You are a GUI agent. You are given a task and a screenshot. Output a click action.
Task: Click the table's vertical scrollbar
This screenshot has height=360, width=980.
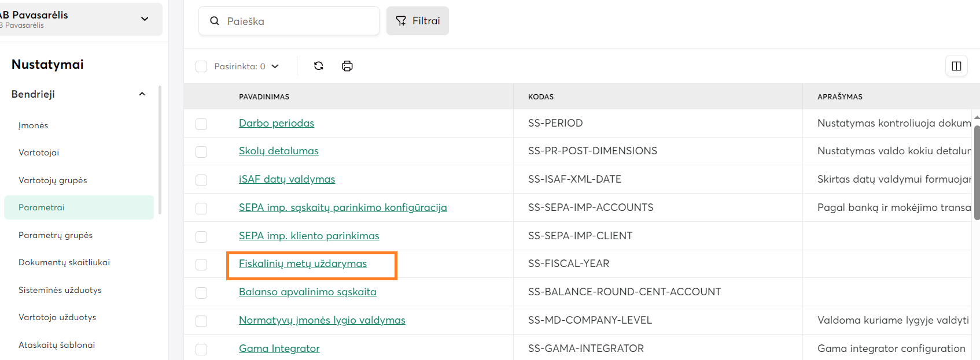pos(977,173)
